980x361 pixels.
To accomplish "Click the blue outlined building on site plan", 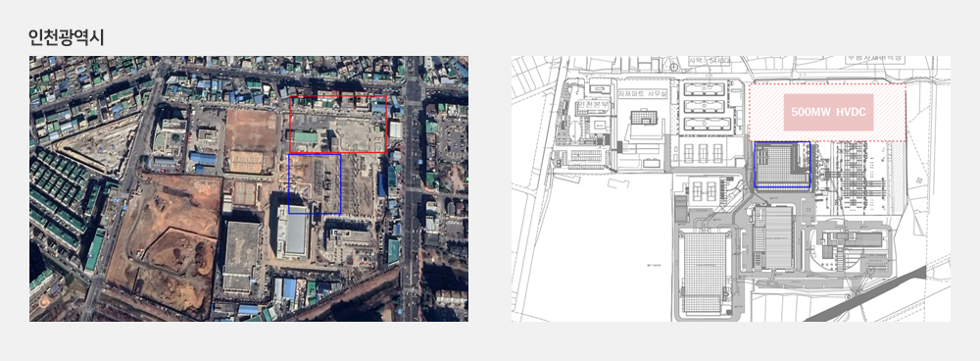I will coord(782,165).
